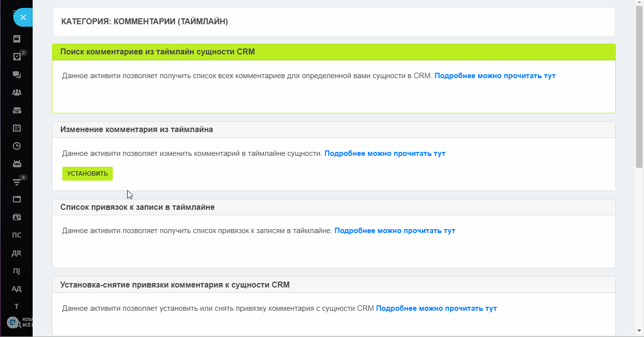Select the АД item in sidebar
Viewport: 644px width, 337px height.
pyautogui.click(x=17, y=289)
